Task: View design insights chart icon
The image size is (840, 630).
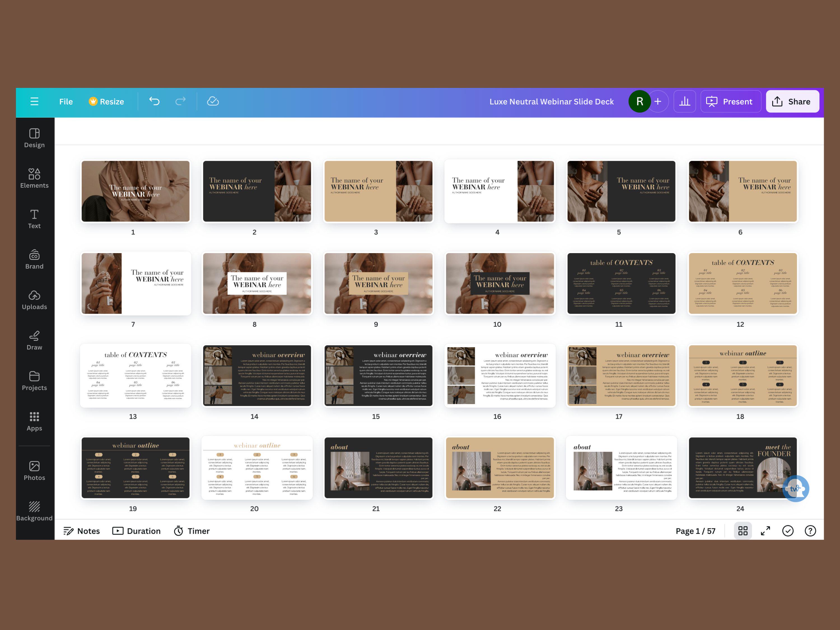Action: 684,101
